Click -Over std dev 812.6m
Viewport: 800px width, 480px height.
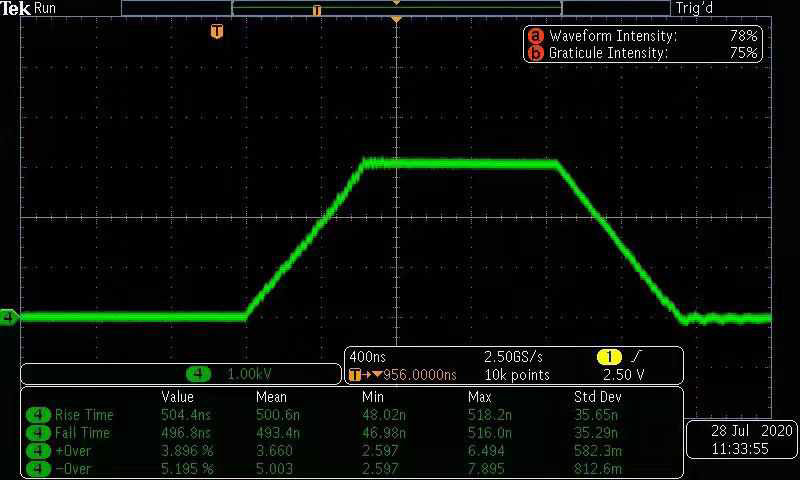click(596, 469)
